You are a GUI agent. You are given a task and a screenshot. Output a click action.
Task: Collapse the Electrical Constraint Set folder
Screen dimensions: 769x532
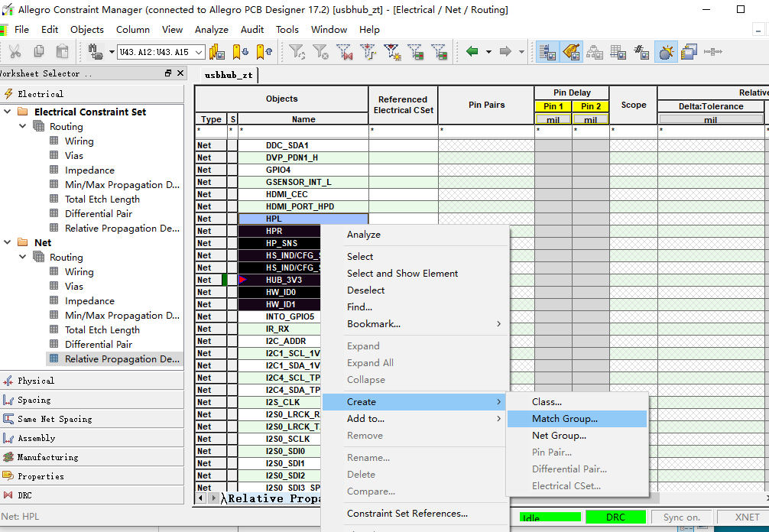[x=8, y=112]
